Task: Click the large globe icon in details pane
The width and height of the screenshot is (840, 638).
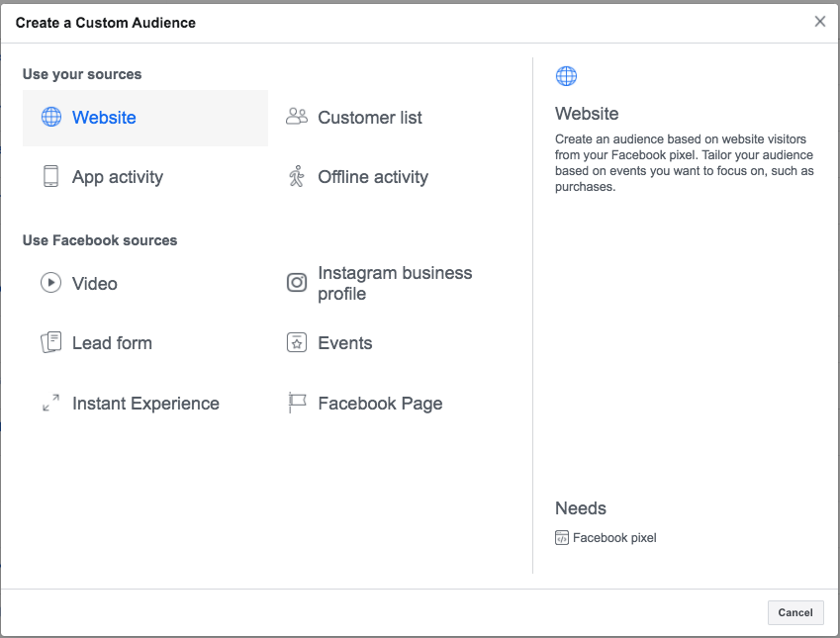Action: coord(566,76)
